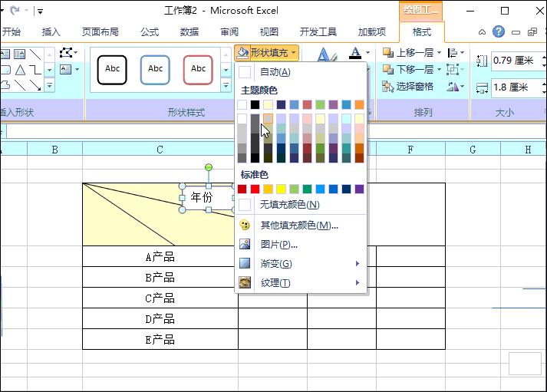Screen dimensions: 547x392
Task: Click the Group objects icon
Action: (x=453, y=69)
